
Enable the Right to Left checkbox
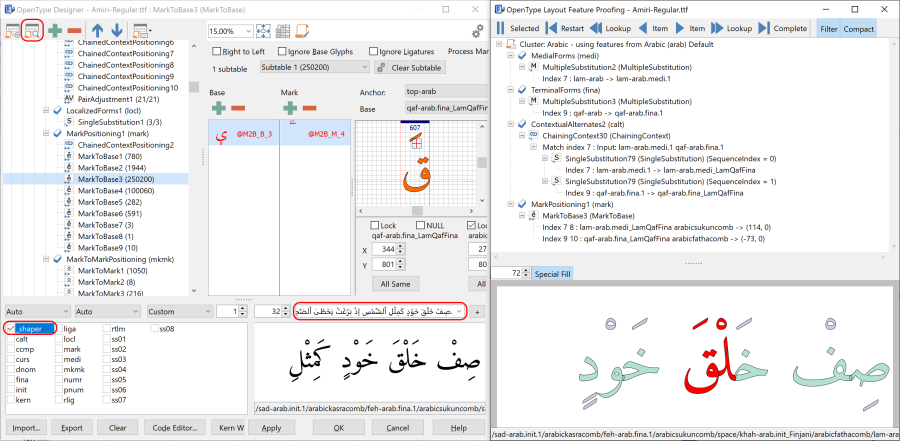pos(216,52)
